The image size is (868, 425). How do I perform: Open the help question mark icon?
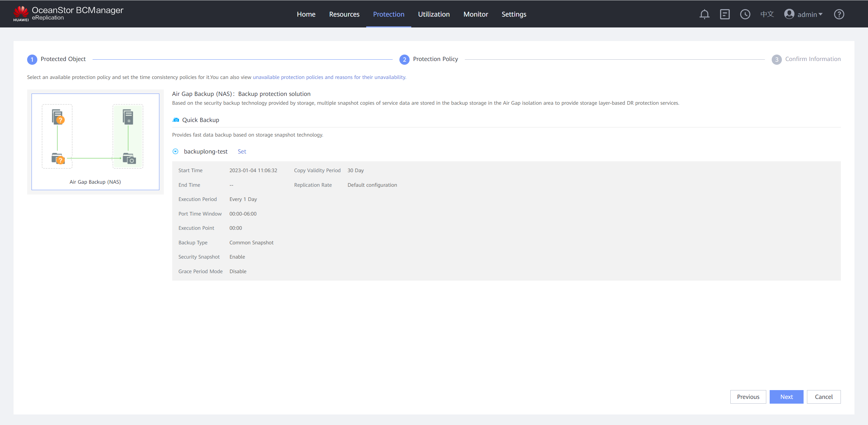coord(839,14)
